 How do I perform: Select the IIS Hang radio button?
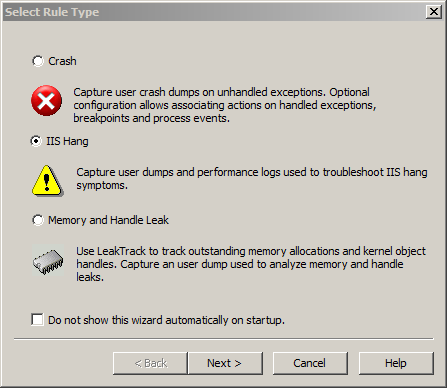point(36,141)
